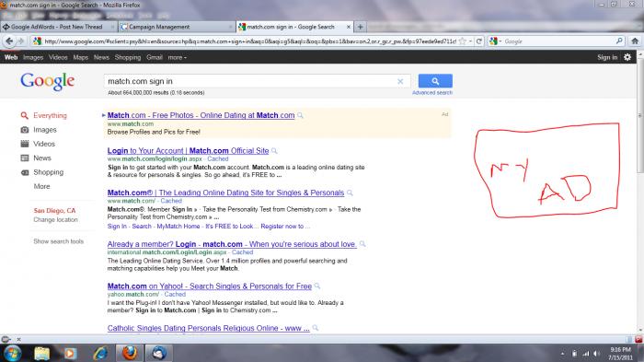Expand 'More' under sidebar search types
644x362 pixels.
42,186
